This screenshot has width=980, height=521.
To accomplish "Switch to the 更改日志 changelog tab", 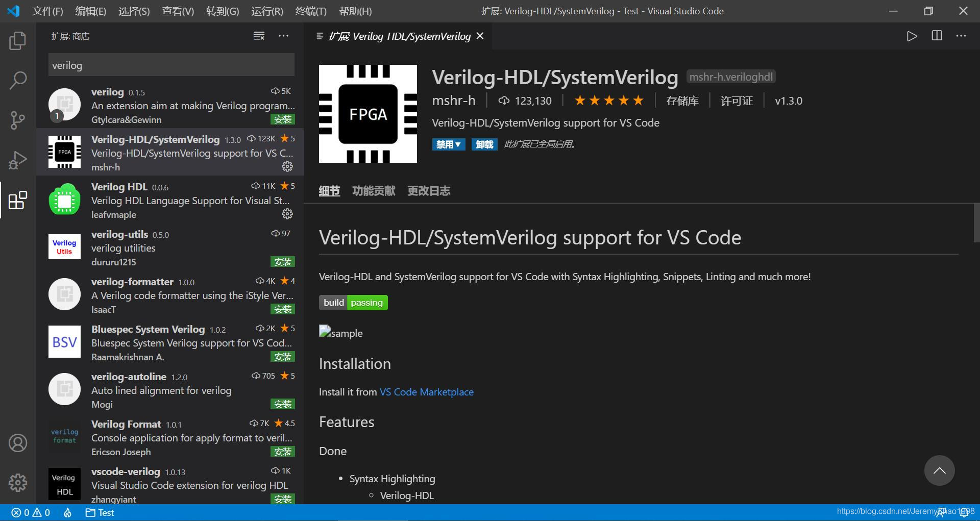I will click(429, 191).
